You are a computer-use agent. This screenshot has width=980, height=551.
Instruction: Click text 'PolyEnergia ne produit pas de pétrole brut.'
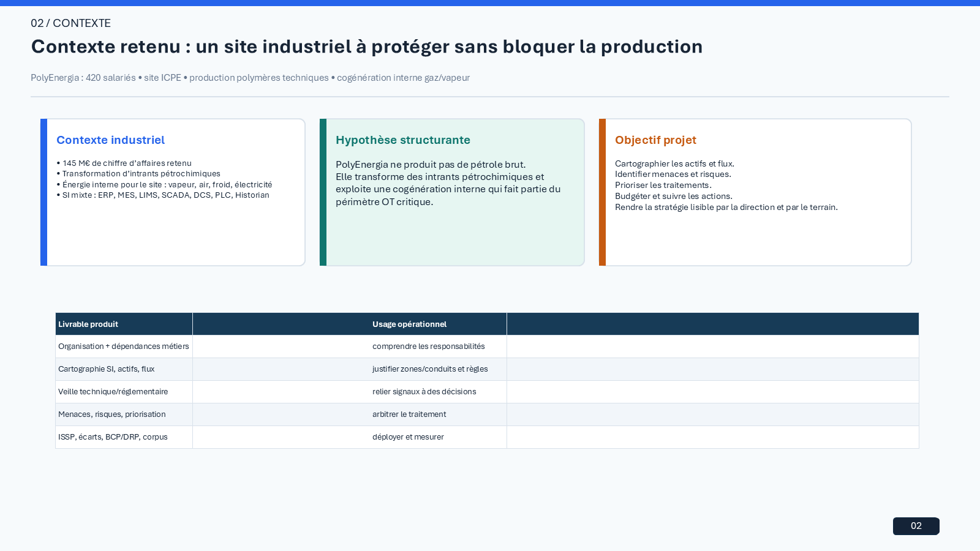pos(431,164)
